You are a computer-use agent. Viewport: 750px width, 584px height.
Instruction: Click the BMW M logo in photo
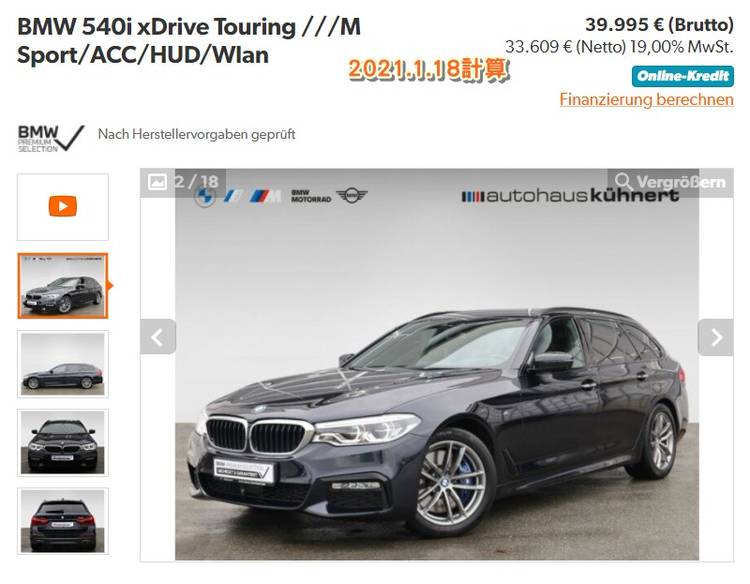click(x=265, y=196)
